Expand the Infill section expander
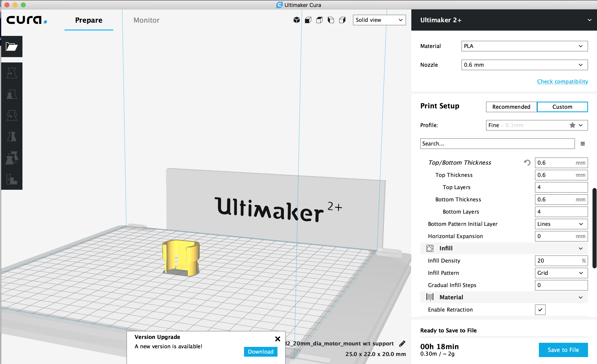This screenshot has height=364, width=597. (581, 248)
